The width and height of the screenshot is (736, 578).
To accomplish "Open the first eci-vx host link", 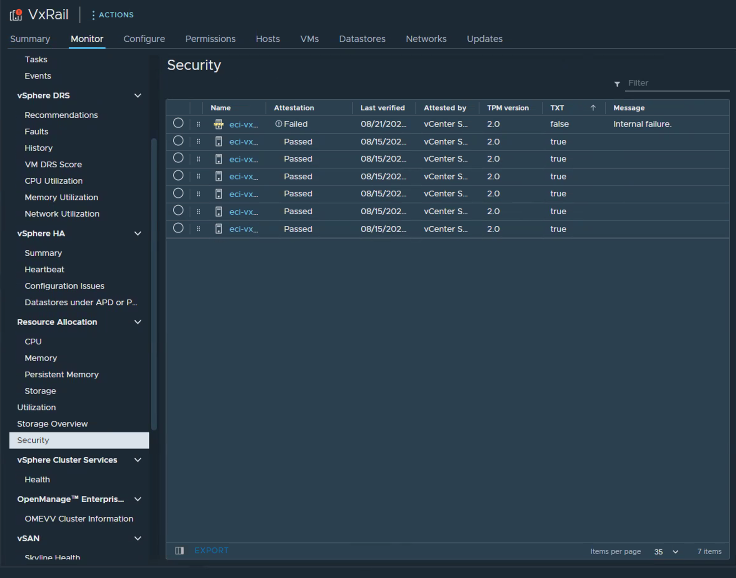I will (x=243, y=124).
